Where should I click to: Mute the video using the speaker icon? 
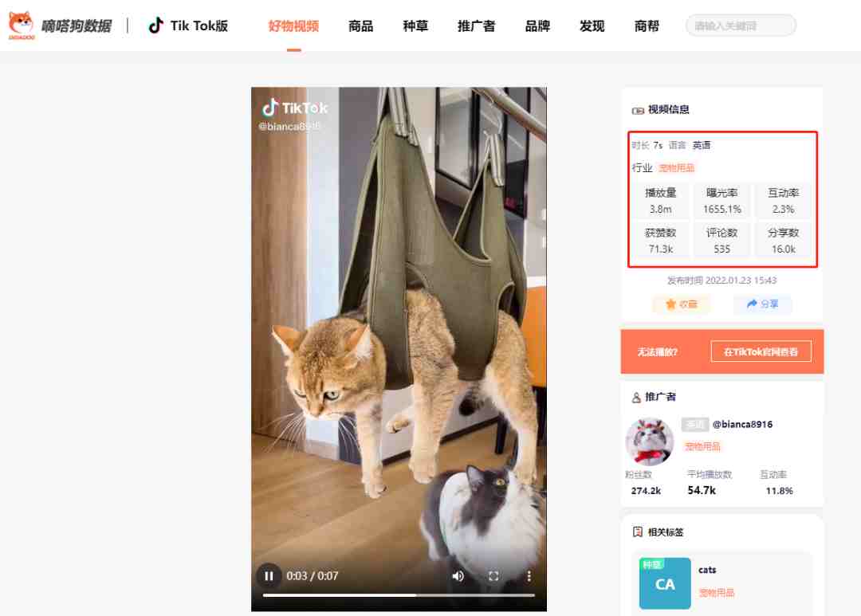coord(458,576)
